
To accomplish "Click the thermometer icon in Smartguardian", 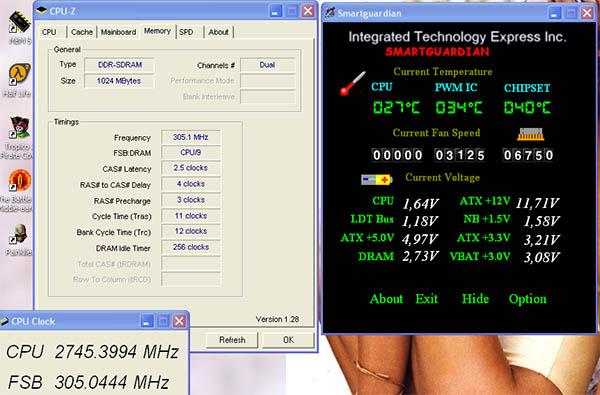I will 352,83.
